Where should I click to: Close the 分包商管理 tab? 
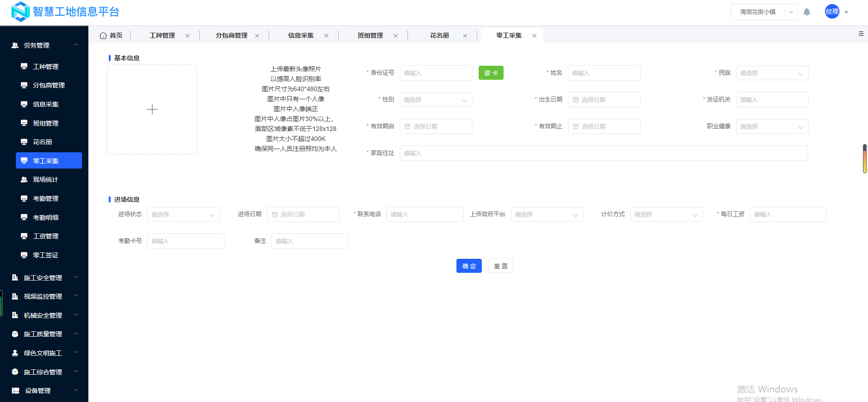(257, 36)
